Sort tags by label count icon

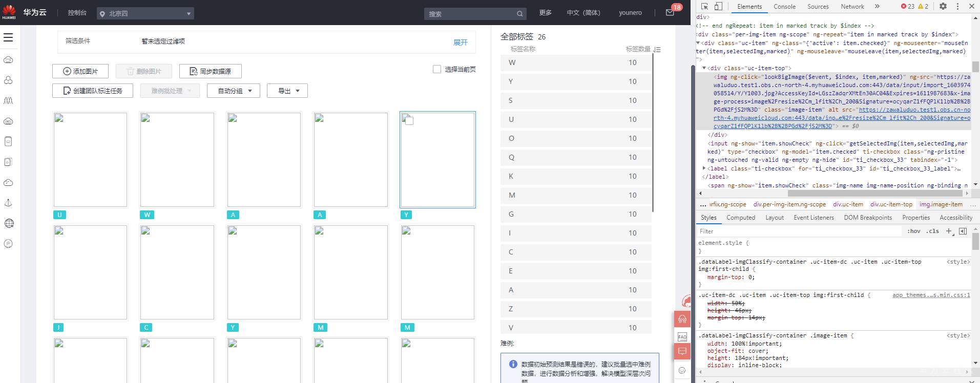(657, 49)
